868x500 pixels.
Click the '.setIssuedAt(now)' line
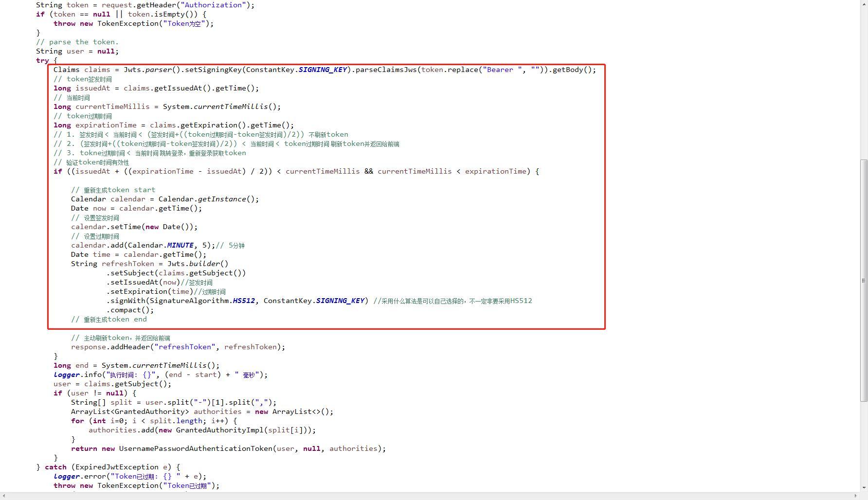coord(160,282)
